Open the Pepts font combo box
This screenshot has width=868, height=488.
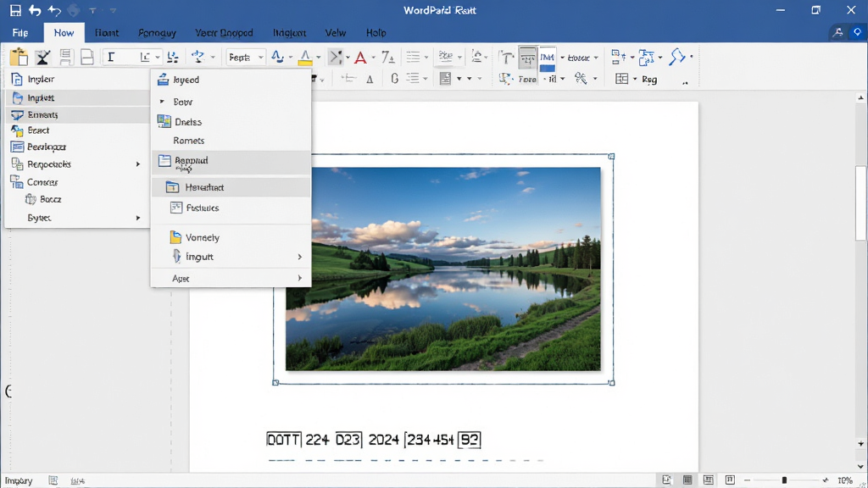[x=245, y=57]
